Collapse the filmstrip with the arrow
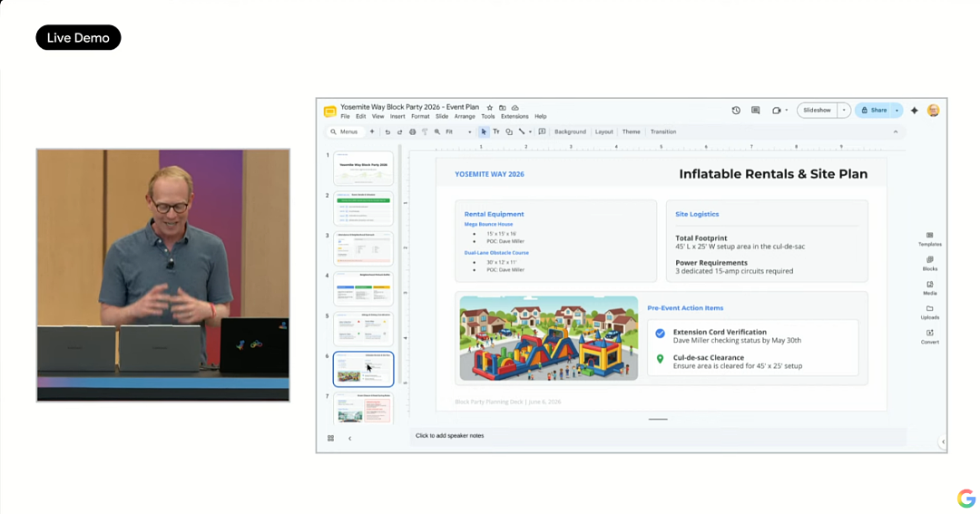 point(350,439)
